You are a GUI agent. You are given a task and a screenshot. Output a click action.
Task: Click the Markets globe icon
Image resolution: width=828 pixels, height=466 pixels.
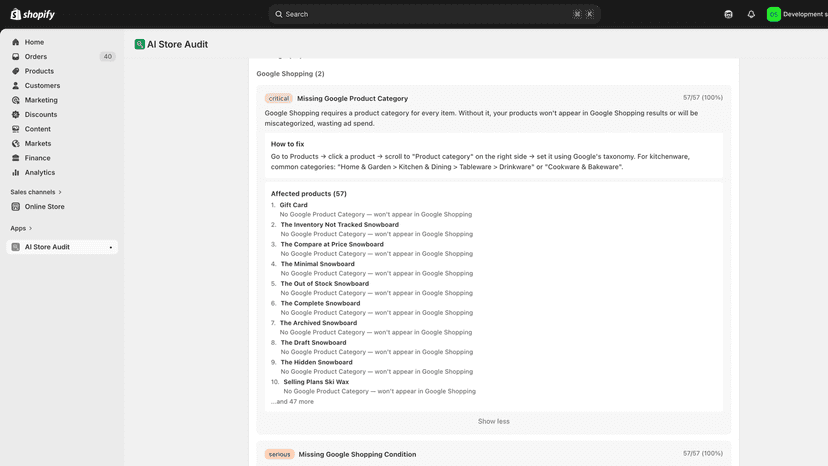point(15,143)
